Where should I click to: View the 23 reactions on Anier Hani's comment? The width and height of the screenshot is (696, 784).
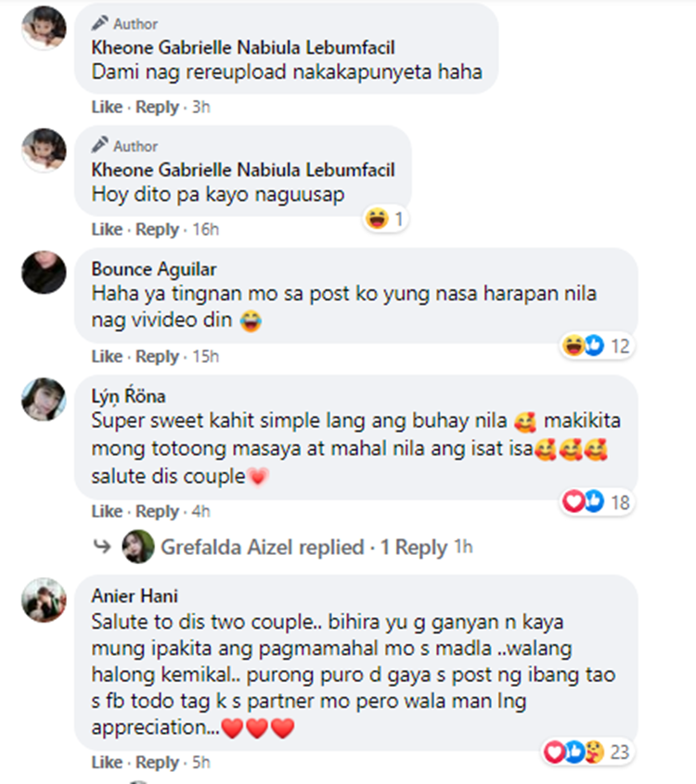tap(587, 752)
